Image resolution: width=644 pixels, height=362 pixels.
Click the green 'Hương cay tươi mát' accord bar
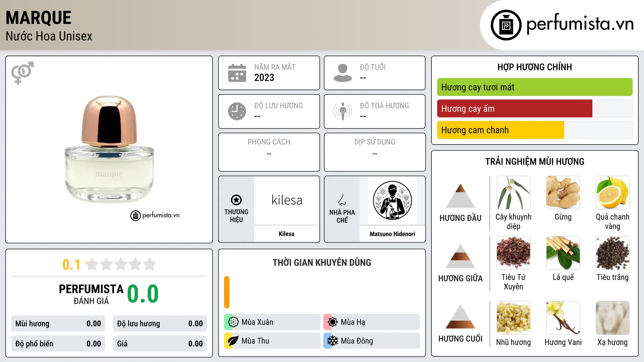[535, 87]
